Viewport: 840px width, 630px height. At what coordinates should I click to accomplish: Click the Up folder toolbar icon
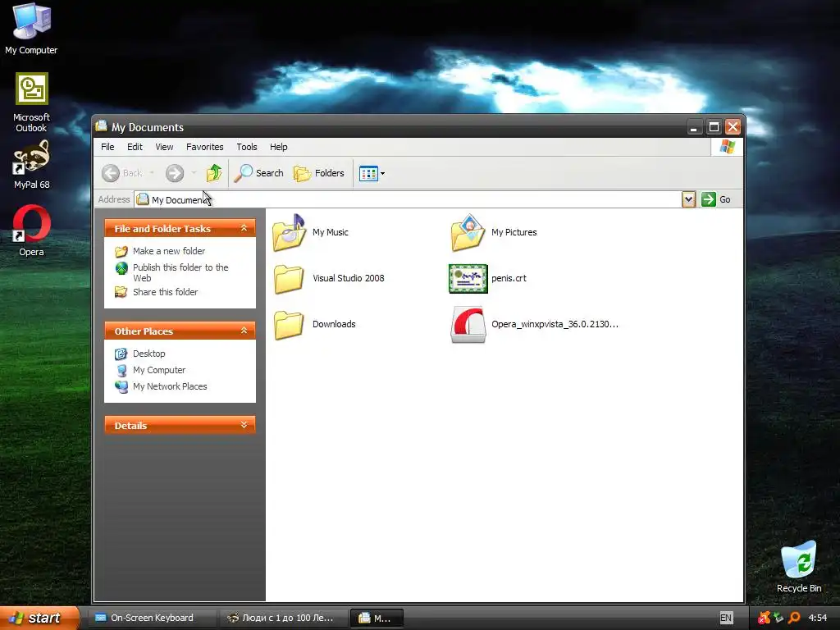coord(214,173)
